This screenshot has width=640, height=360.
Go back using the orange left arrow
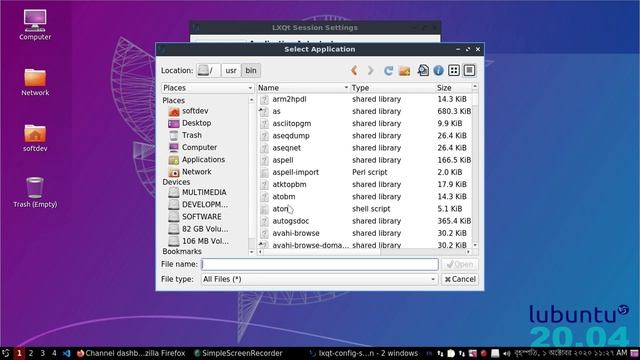pyautogui.click(x=354, y=71)
